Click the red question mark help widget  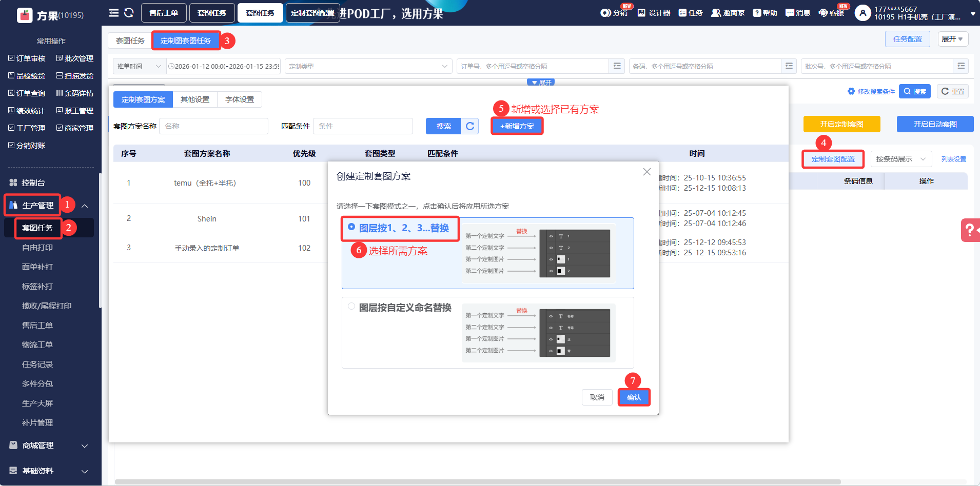970,230
